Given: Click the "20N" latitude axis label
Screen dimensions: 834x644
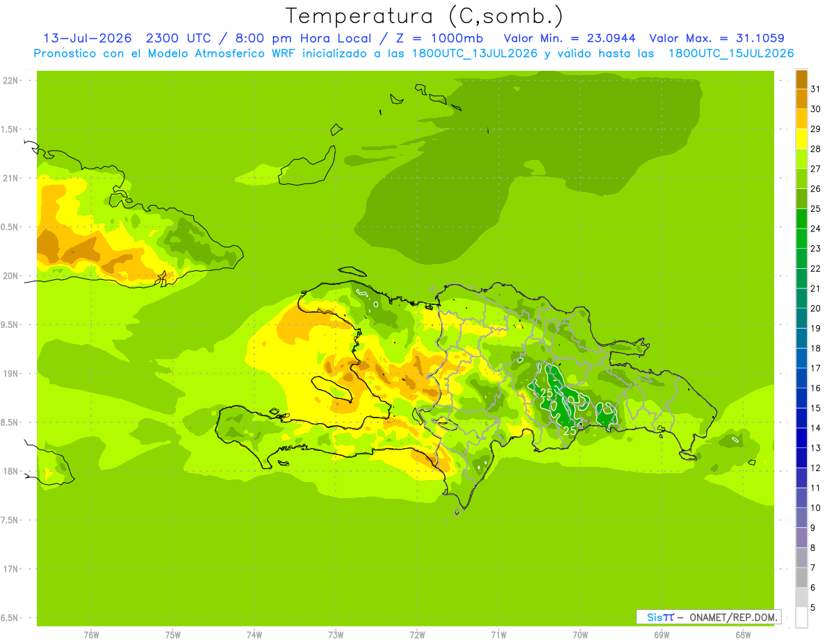Looking at the screenshot, I should [11, 276].
